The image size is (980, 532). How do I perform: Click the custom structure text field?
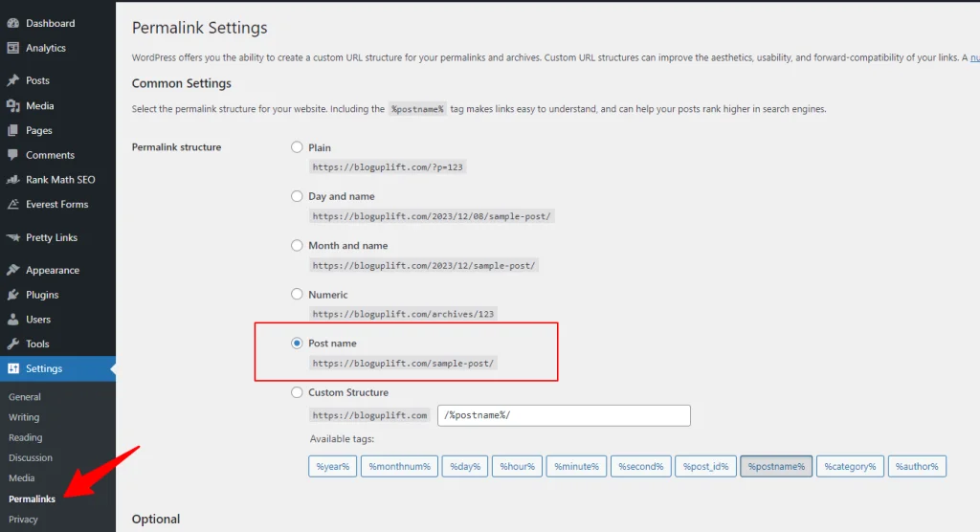coord(564,415)
